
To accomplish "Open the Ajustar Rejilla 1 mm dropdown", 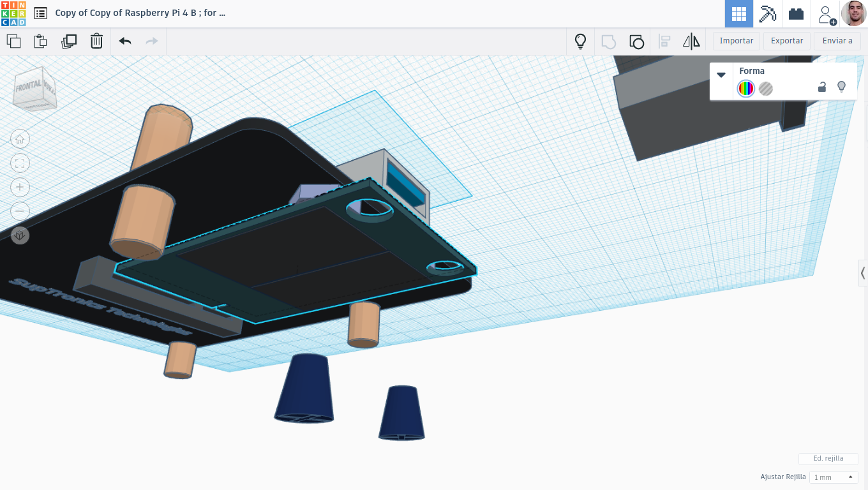I will (834, 477).
